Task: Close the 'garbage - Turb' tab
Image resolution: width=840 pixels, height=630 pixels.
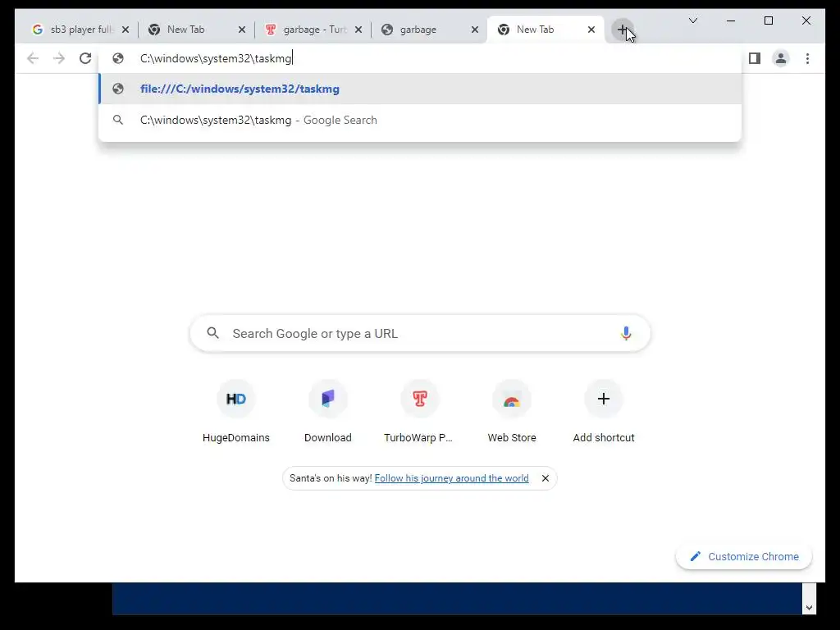Action: [x=358, y=30]
